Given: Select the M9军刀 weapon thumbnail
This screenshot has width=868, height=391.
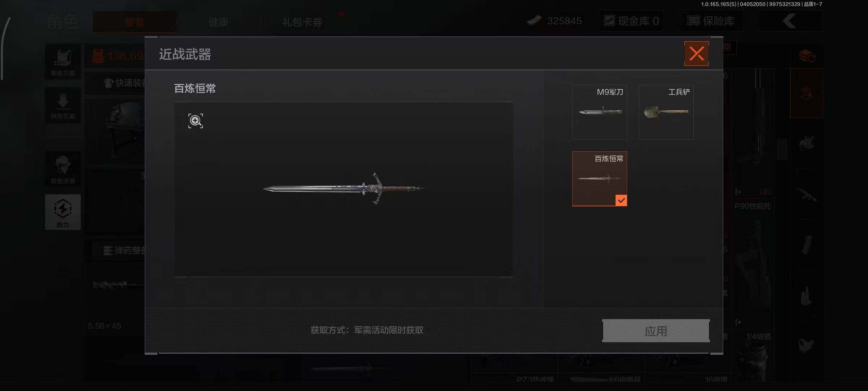Looking at the screenshot, I should coord(600,112).
